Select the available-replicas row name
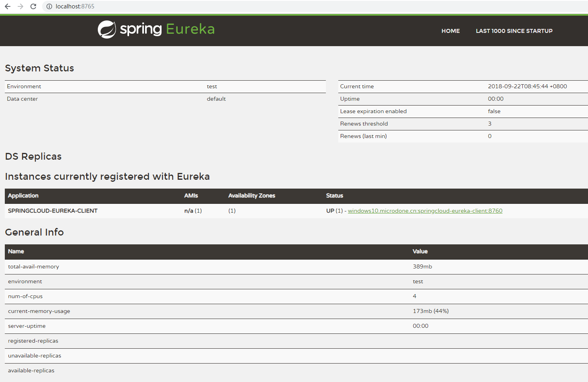This screenshot has height=382, width=588. coord(31,370)
